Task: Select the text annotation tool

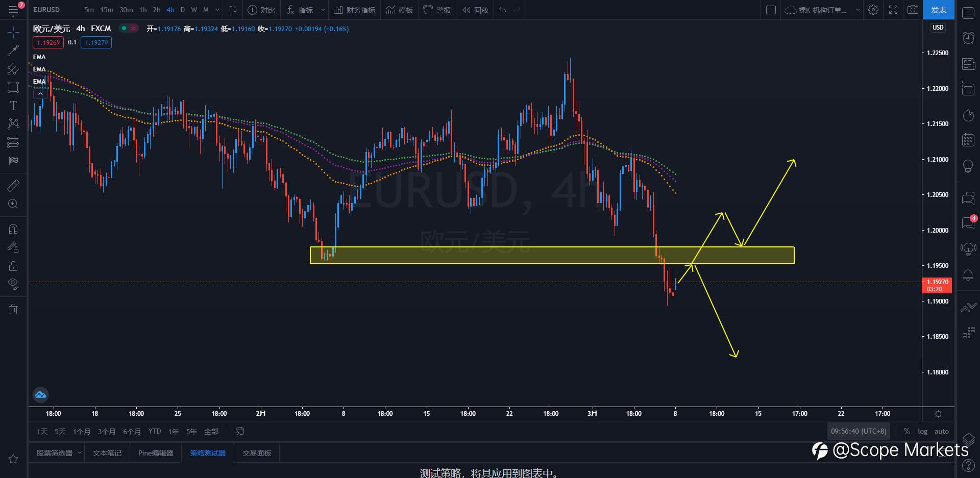Action: coord(13,106)
